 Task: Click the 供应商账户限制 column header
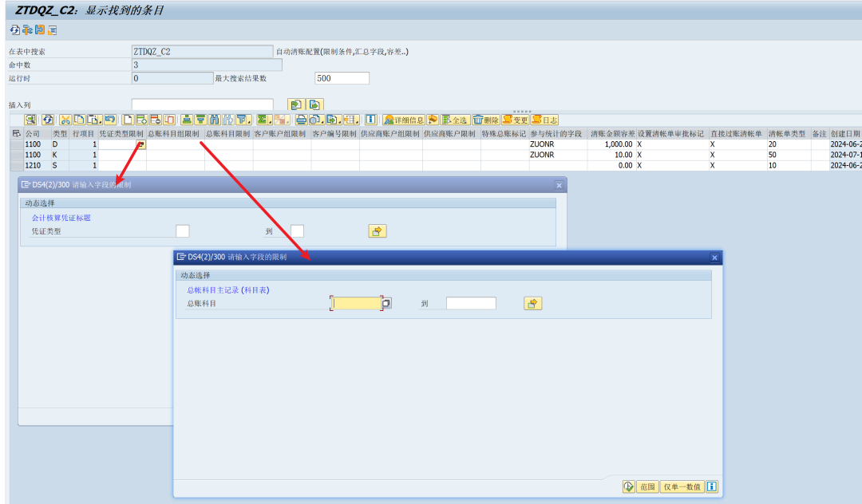point(451,133)
